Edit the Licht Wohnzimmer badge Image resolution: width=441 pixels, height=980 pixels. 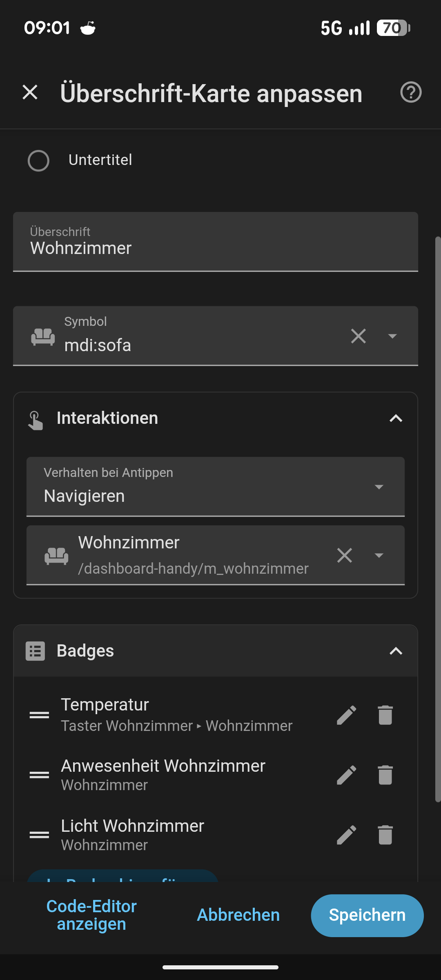[347, 835]
